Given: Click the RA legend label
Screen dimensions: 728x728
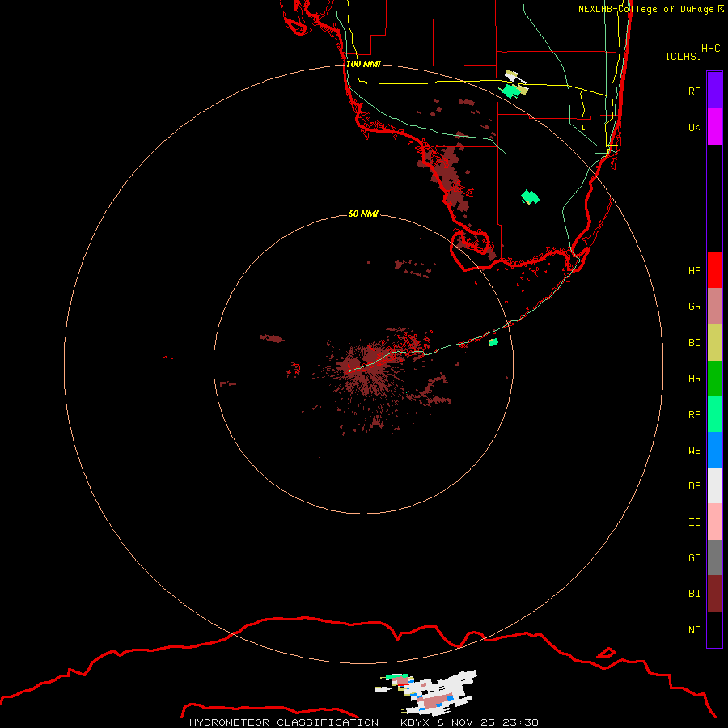Looking at the screenshot, I should (x=694, y=415).
